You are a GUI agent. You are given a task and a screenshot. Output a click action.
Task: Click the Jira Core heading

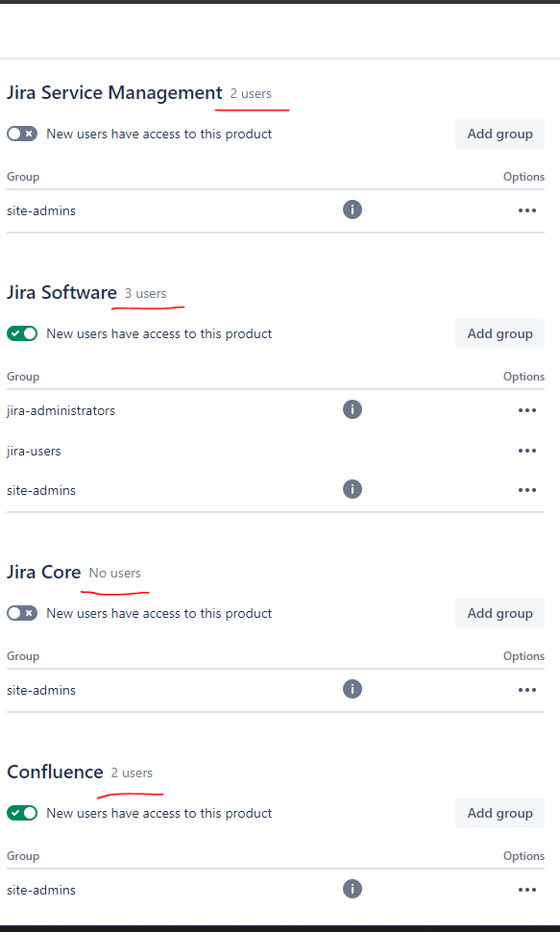(44, 572)
